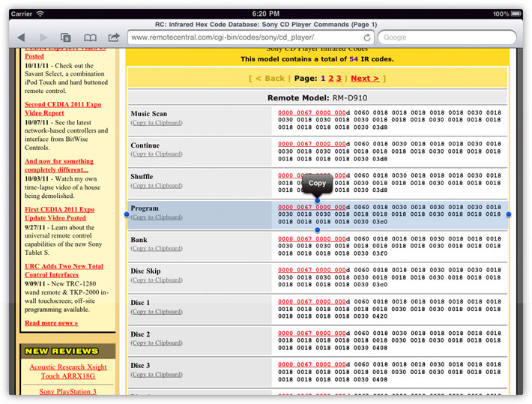Tap the 6:20 PM clock
Screen dimensions: 532x404
[x=266, y=13]
